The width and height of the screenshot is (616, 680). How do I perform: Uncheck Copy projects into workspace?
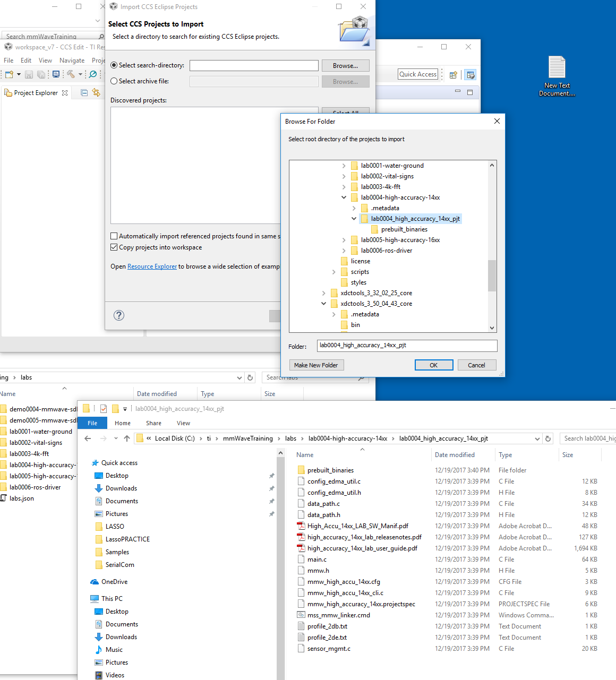(114, 247)
